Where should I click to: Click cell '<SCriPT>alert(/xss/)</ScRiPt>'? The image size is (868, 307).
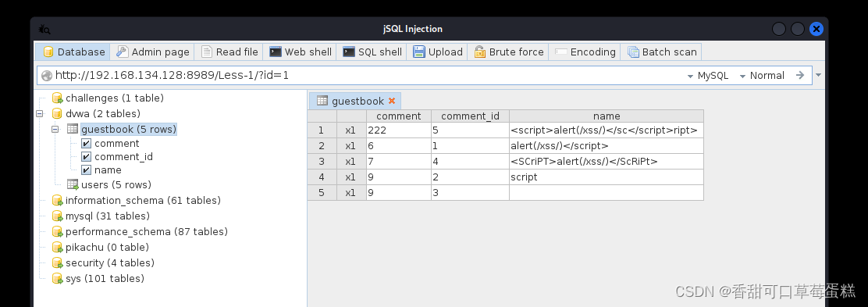tap(607, 161)
